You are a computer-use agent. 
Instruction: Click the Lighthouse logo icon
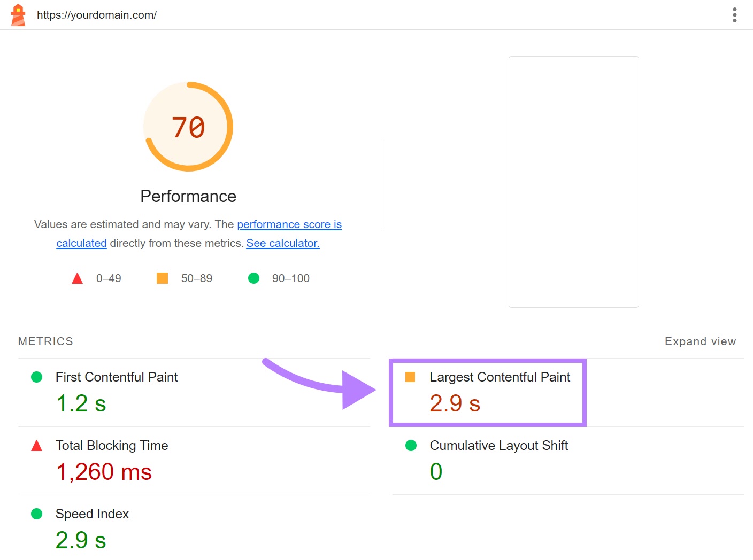pyautogui.click(x=18, y=14)
